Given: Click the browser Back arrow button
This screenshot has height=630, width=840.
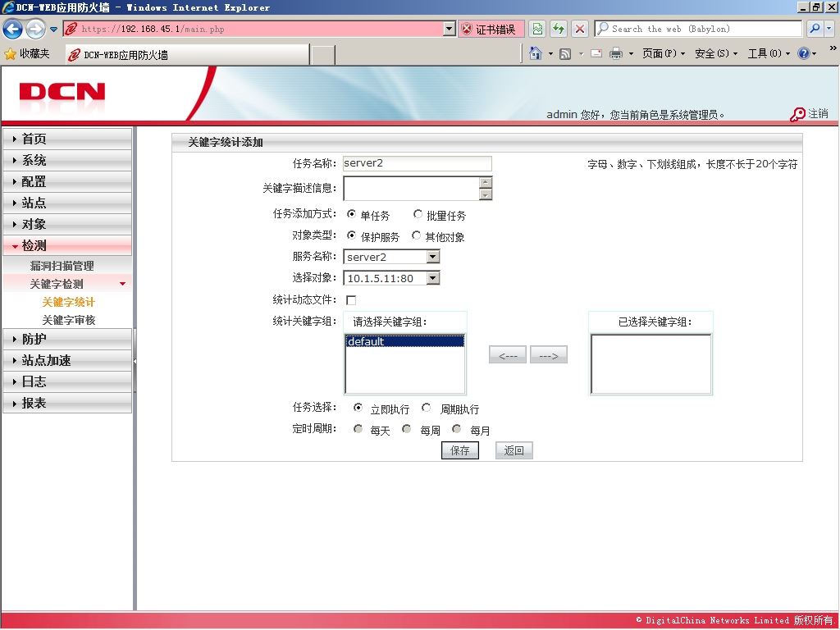Looking at the screenshot, I should point(13,29).
